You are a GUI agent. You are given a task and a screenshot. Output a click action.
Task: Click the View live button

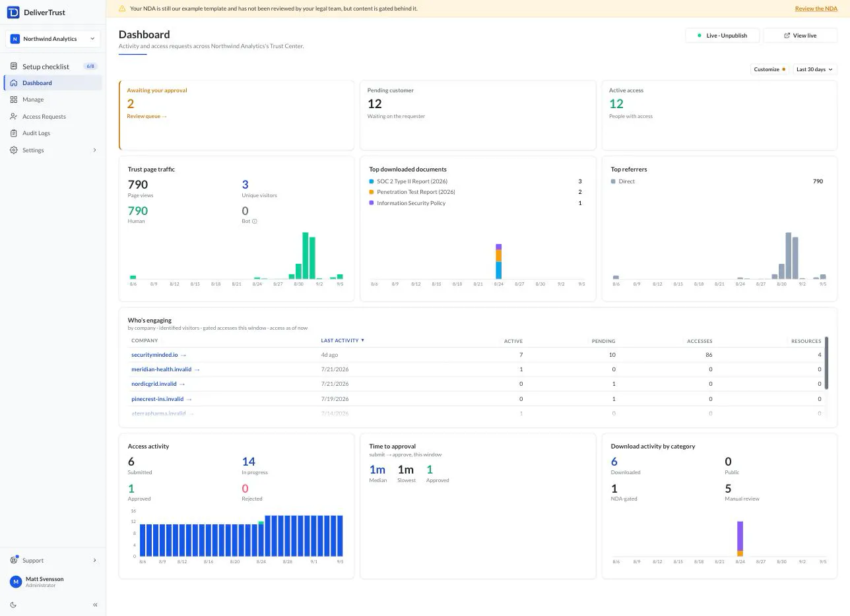(800, 36)
